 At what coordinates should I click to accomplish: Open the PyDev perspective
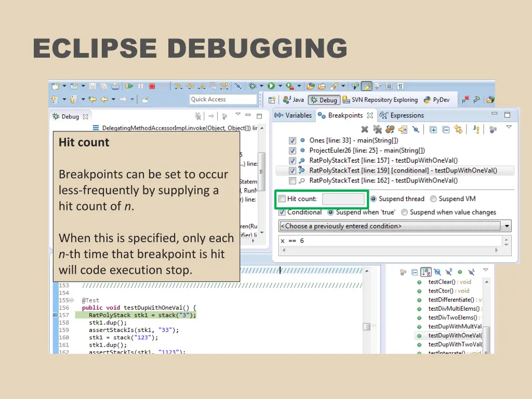tap(438, 100)
